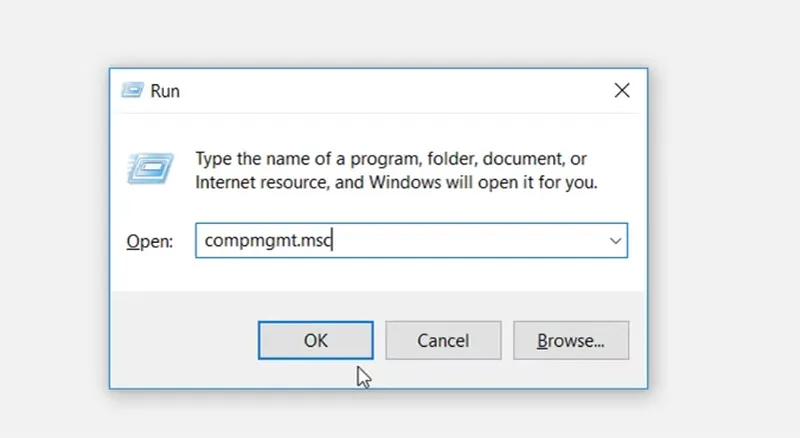Expand the Open field history dropdown

pos(615,240)
